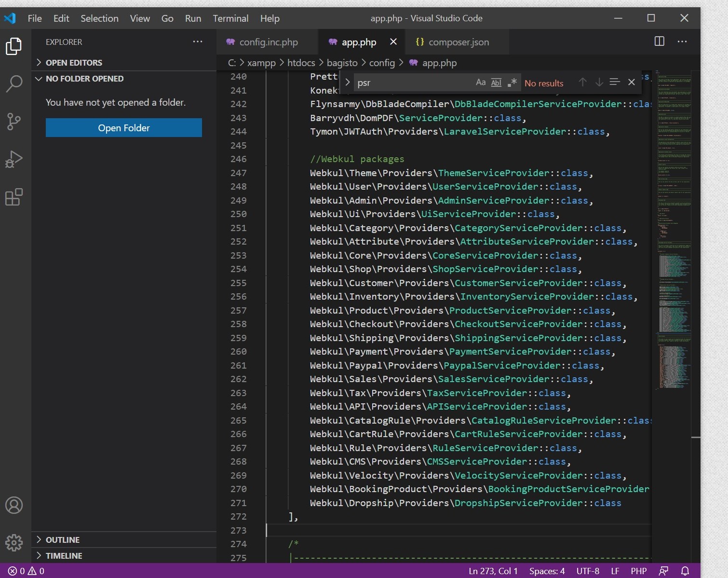Toggle Match Whole Word option
Screen dimensions: 728x578
coord(496,83)
